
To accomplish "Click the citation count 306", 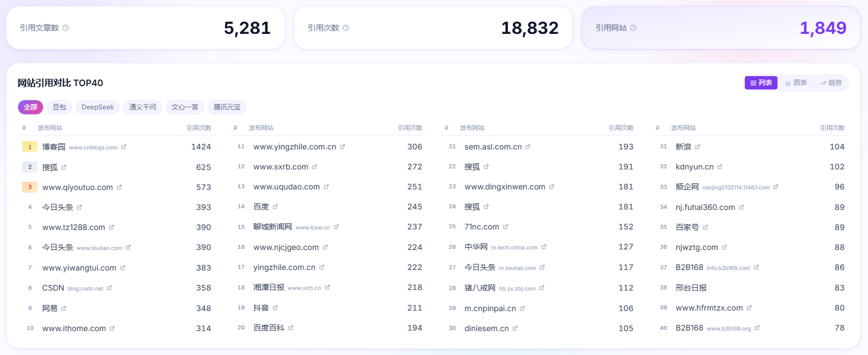I will point(415,147).
